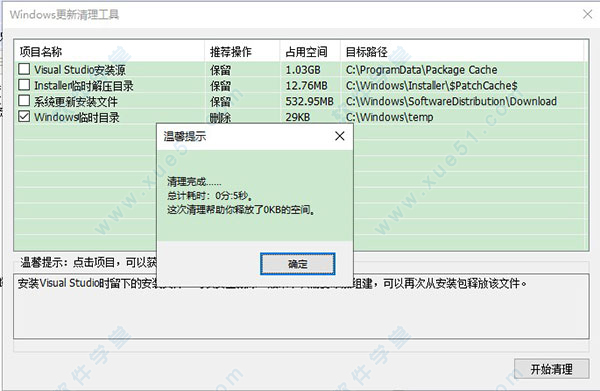Screen dimensions: 600x391
Task: Close the Windows更新清理工具 window
Action: click(587, 14)
